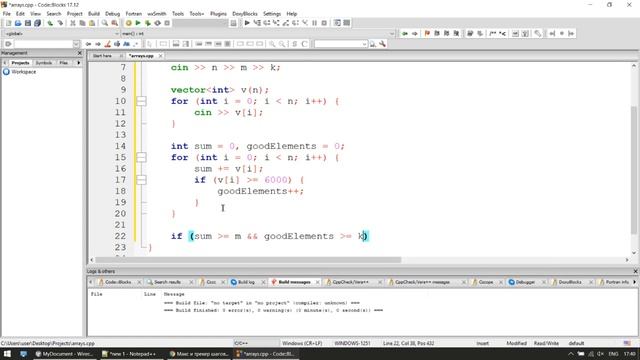Open the Debug menu
The image size is (640, 360).
(113, 13)
